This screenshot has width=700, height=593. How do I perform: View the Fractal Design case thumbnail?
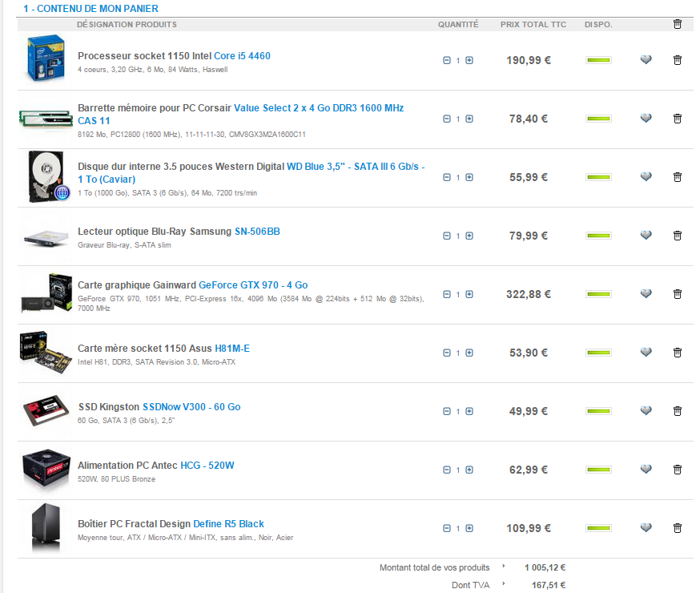click(46, 528)
